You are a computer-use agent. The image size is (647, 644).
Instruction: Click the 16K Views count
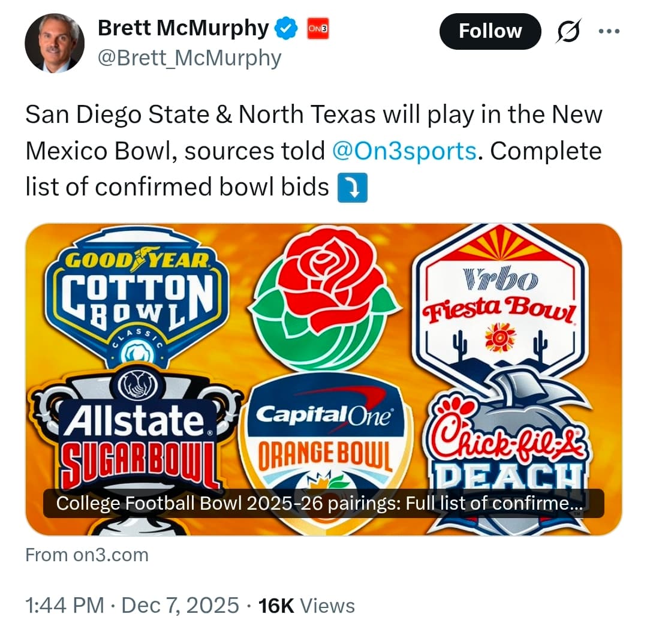tap(306, 606)
